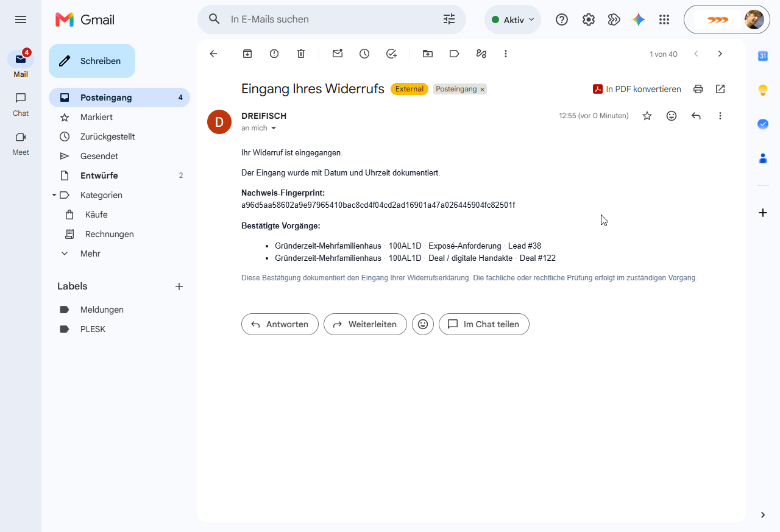
Task: Add email to Tasks
Action: coord(391,54)
